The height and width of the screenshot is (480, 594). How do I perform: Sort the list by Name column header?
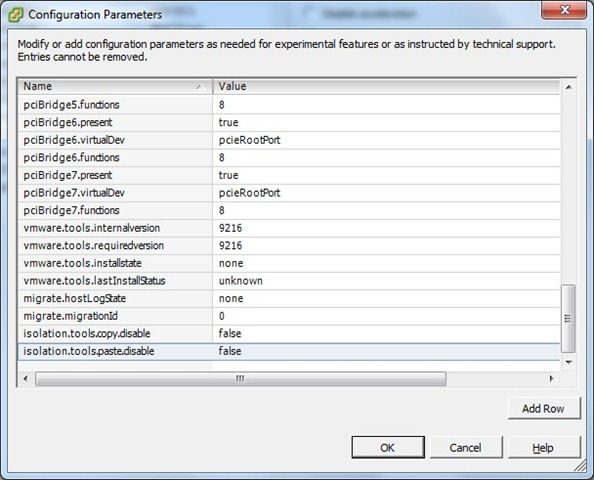click(115, 86)
